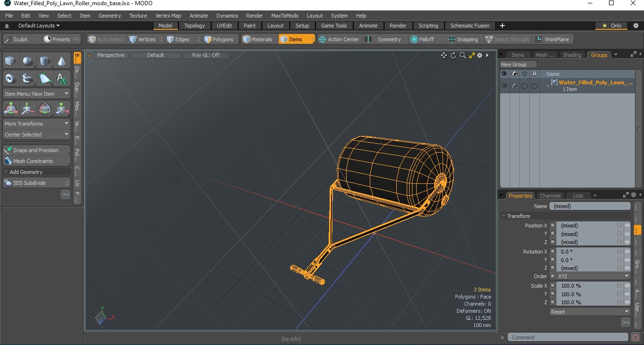This screenshot has width=644, height=345.
Task: Click the Name field showing (mixed)
Action: 590,206
